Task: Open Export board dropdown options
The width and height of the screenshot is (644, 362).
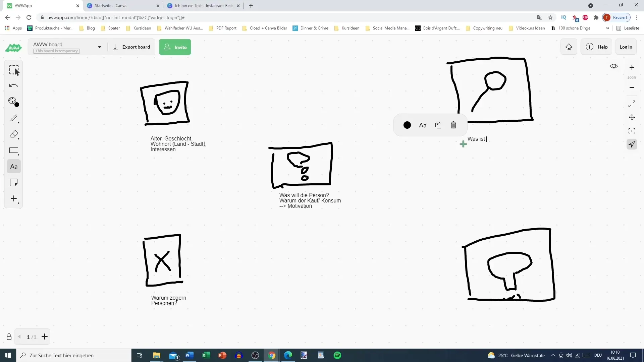Action: pyautogui.click(x=131, y=47)
